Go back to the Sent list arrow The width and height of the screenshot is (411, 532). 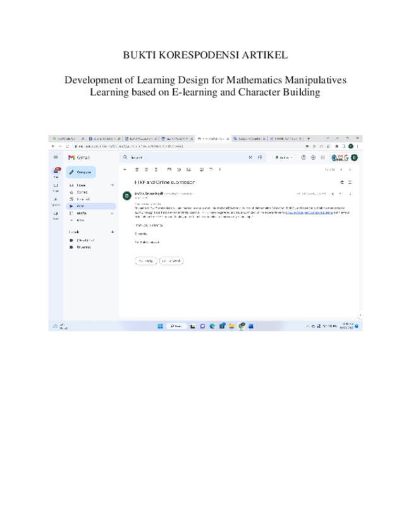[125, 170]
